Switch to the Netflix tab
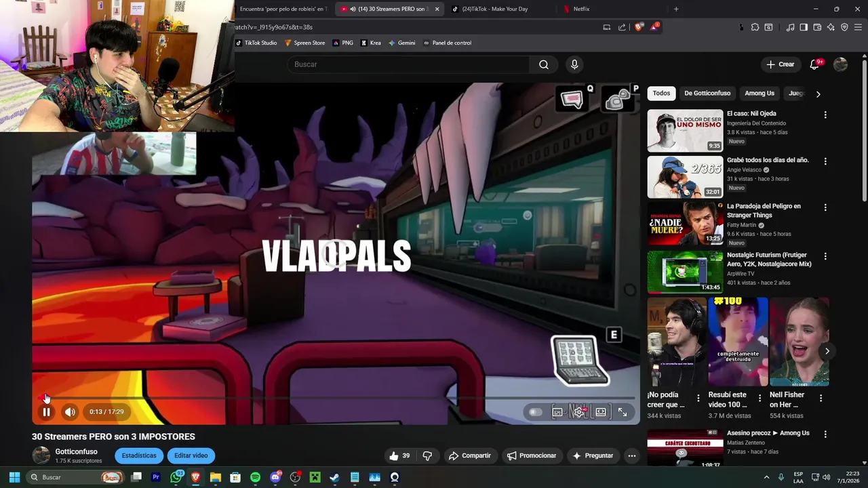 (610, 9)
